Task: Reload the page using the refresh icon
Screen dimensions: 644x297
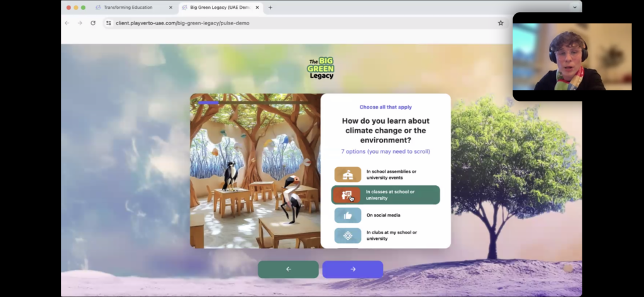Action: pyautogui.click(x=93, y=23)
